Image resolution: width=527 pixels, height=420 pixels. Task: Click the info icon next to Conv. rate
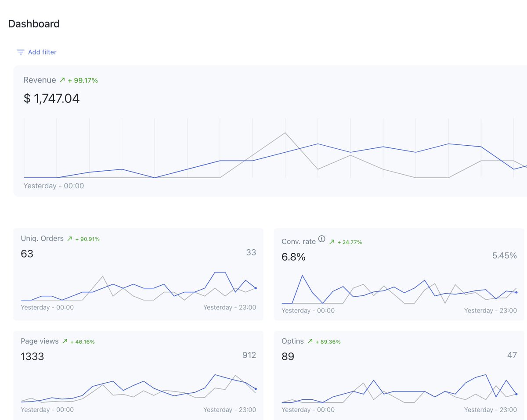pyautogui.click(x=322, y=239)
